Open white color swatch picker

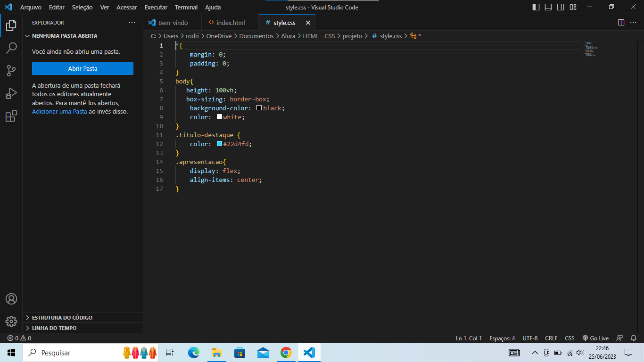(219, 117)
